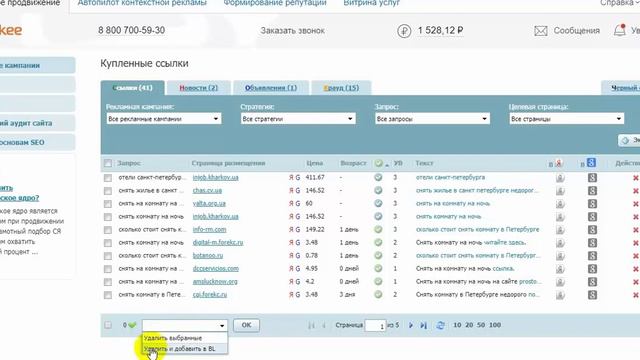Show 50 rows per page
This screenshot has width=640, height=360.
click(x=481, y=325)
